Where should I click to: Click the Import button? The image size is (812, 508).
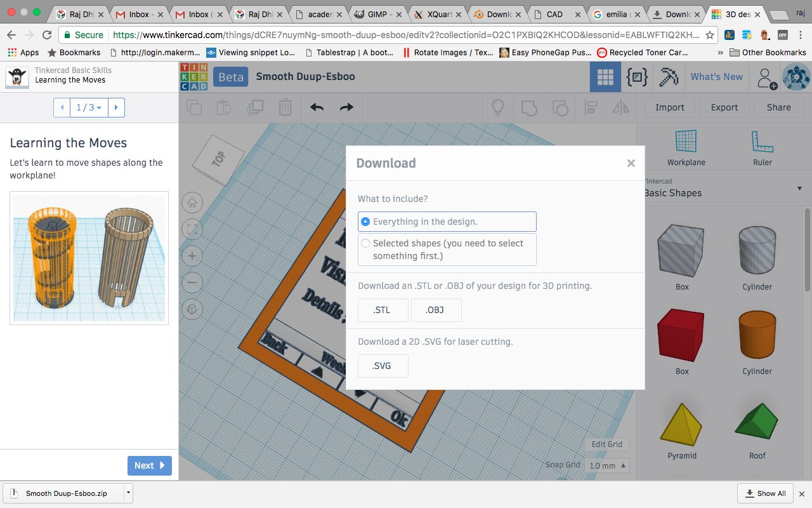(670, 107)
